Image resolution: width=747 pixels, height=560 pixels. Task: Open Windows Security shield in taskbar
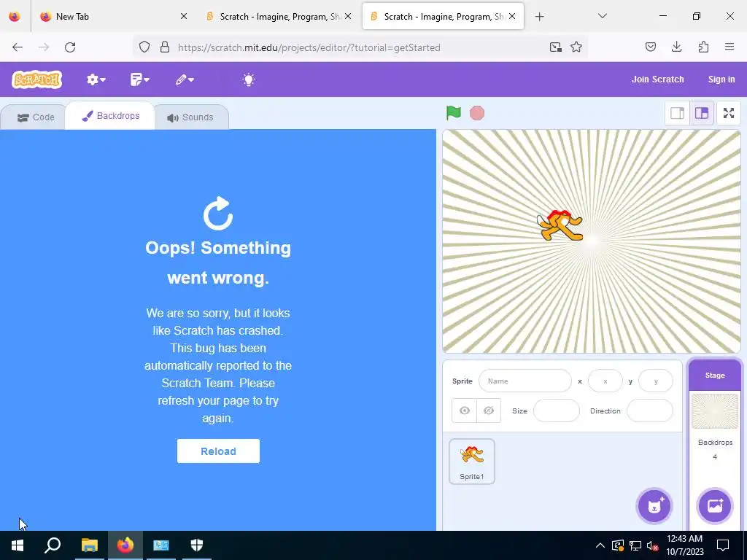(x=197, y=545)
